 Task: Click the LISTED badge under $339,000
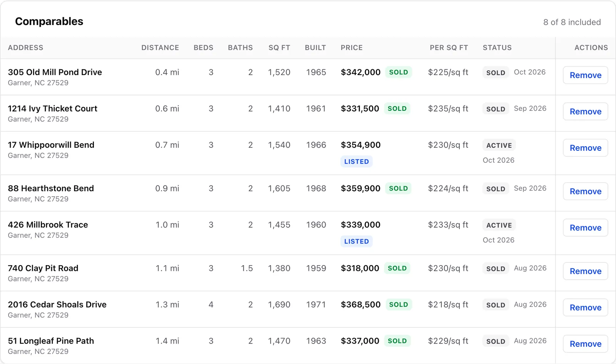[x=357, y=241]
